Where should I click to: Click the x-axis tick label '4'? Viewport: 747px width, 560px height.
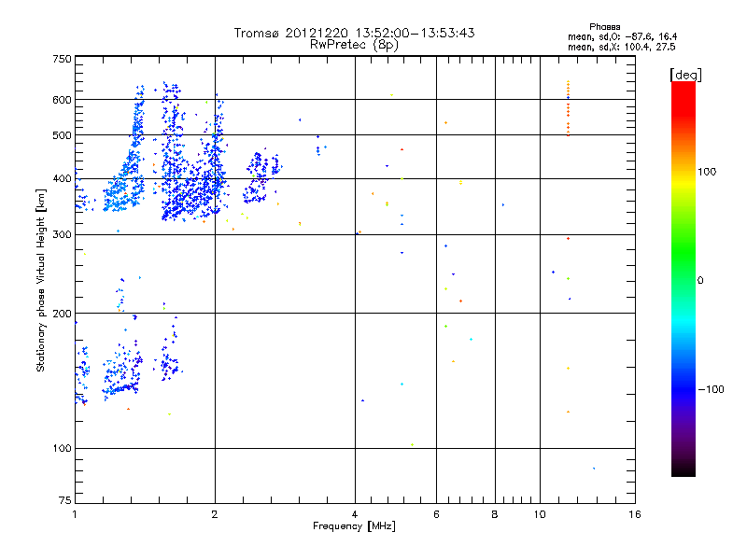355,514
